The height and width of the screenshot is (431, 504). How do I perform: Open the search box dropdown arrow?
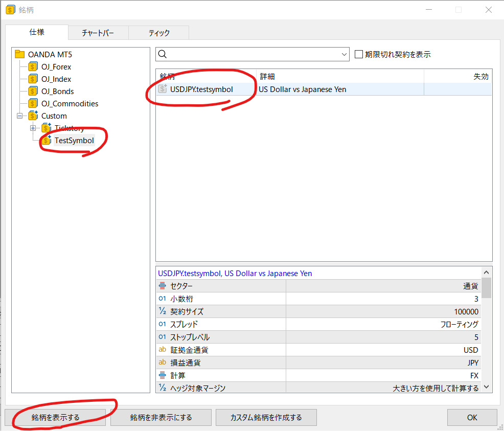click(x=344, y=54)
